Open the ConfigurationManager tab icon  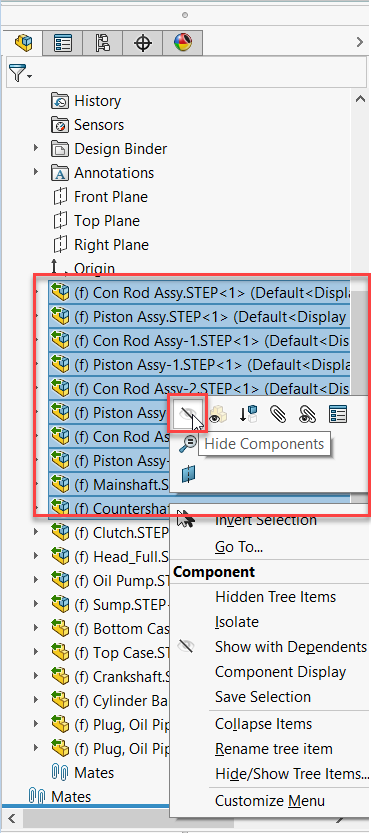point(103,42)
